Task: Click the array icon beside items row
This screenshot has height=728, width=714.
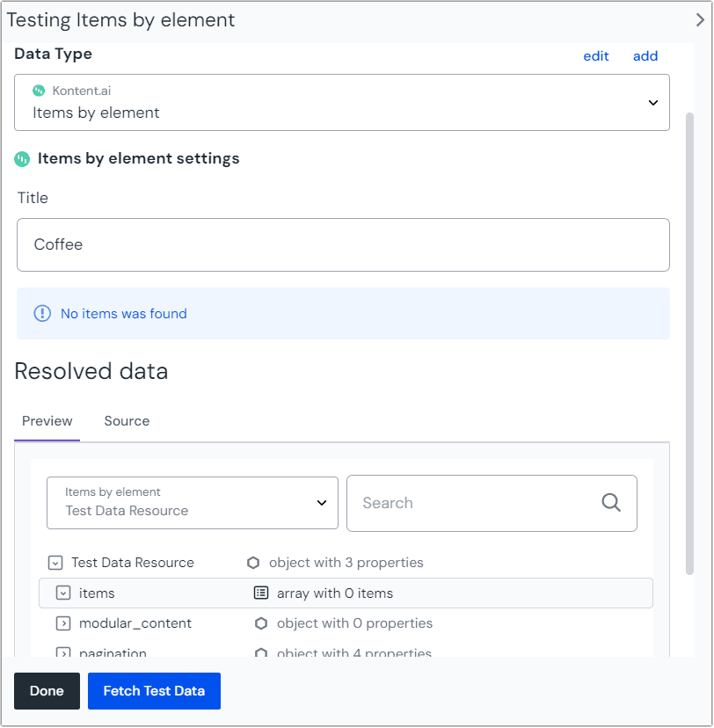Action: 260,593
